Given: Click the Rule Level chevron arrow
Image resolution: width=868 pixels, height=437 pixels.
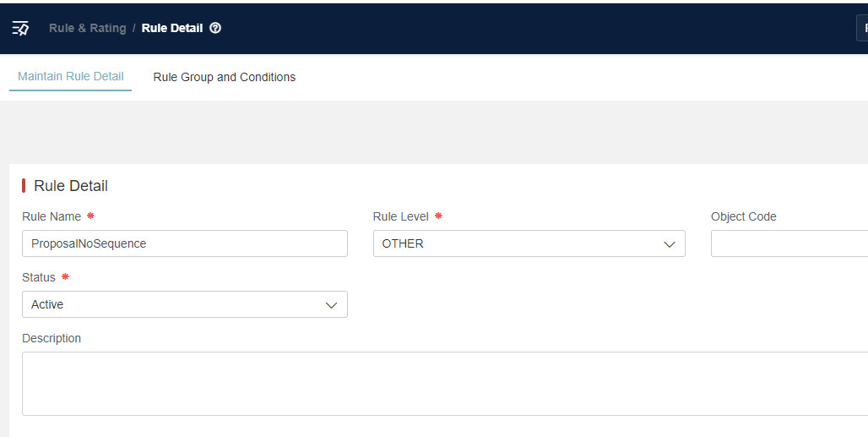Looking at the screenshot, I should 670,244.
